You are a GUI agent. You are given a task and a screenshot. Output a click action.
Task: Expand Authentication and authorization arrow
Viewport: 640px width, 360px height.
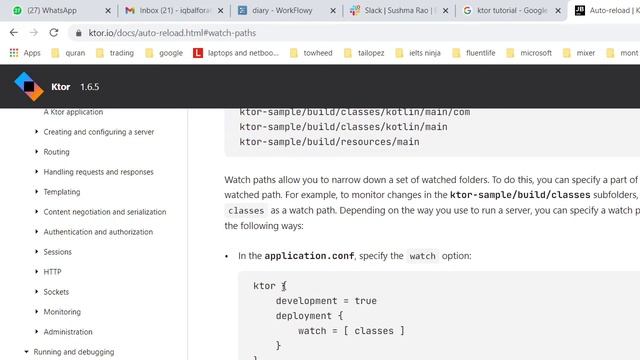tap(36, 232)
